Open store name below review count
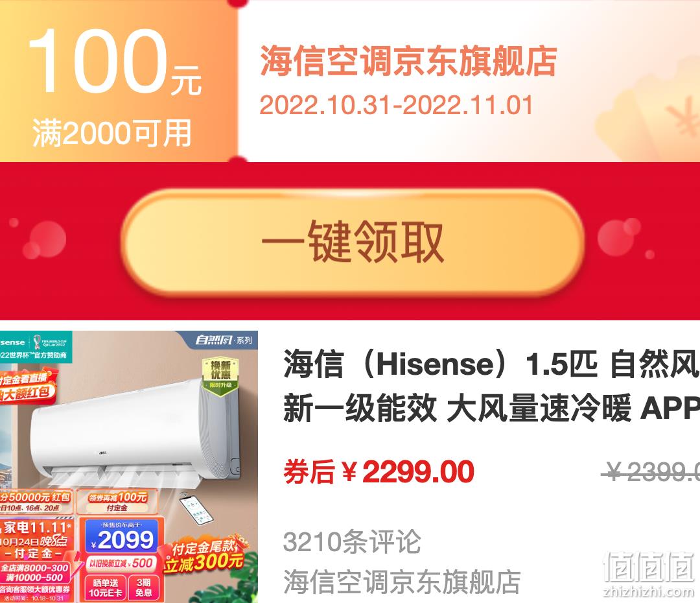This screenshot has width=700, height=603. [402, 582]
